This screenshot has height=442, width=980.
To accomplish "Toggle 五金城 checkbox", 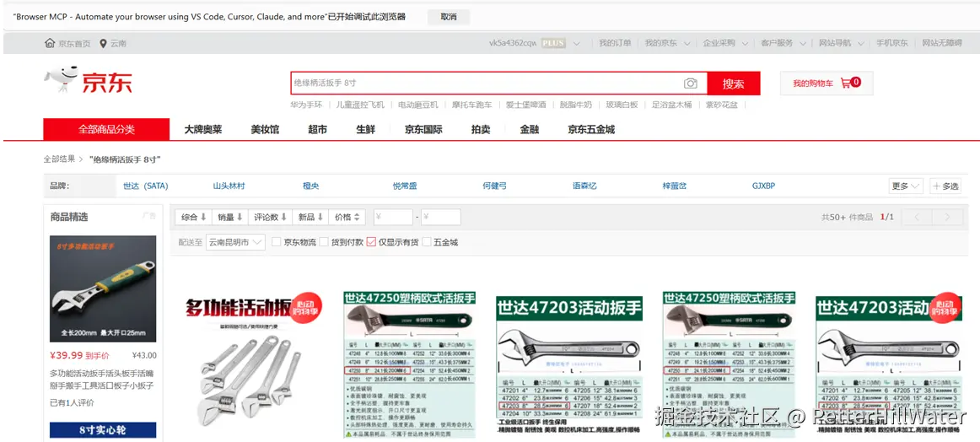I will 427,242.
